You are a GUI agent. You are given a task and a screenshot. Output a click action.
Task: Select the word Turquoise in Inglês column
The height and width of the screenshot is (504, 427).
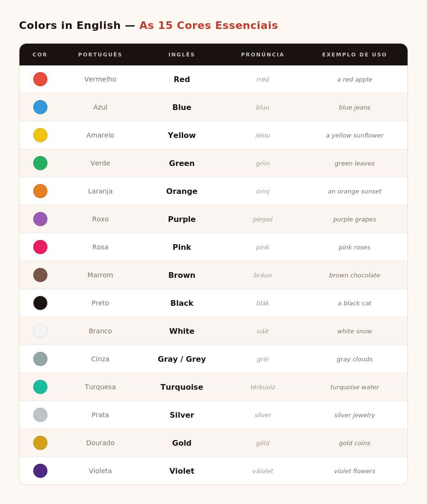point(182,387)
